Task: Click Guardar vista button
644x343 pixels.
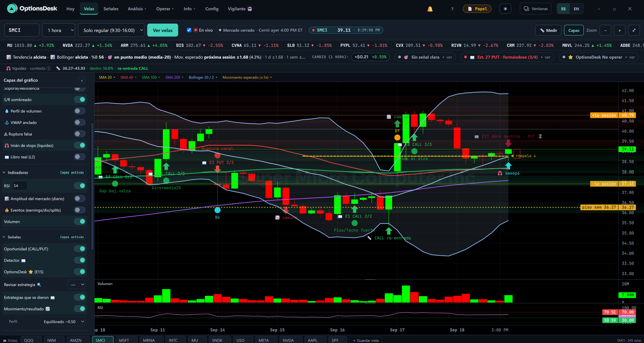Action: 365,340
